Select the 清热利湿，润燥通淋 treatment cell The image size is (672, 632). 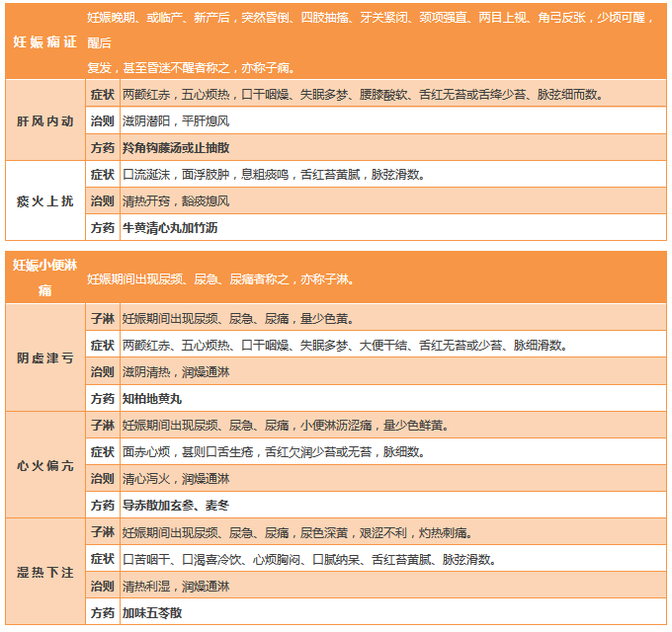point(176,586)
